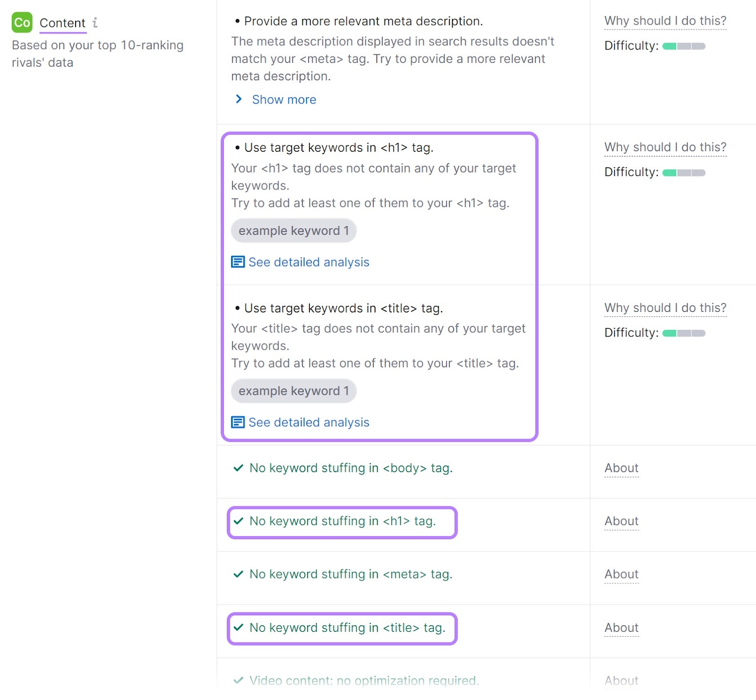Click About next to h1 stuffing check
756x700 pixels.
click(621, 521)
